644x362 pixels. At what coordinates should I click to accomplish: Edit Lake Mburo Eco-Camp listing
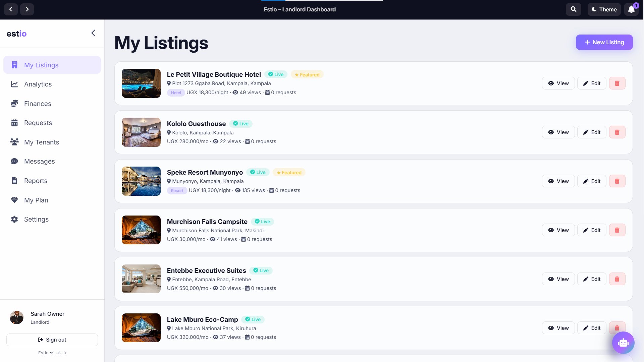(592, 328)
